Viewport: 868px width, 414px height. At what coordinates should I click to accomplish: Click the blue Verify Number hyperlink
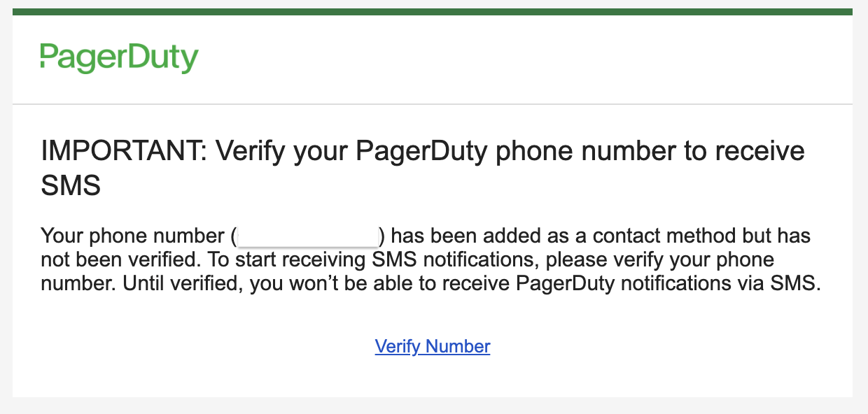coord(433,346)
